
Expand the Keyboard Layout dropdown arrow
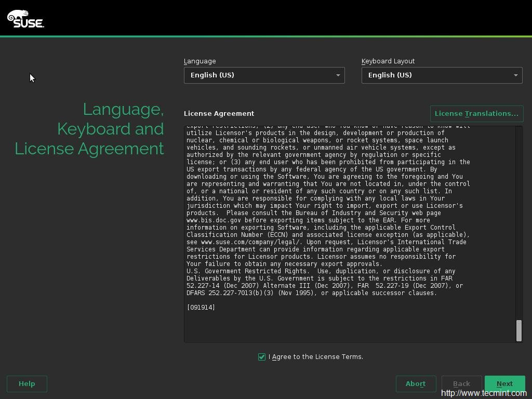tap(515, 75)
